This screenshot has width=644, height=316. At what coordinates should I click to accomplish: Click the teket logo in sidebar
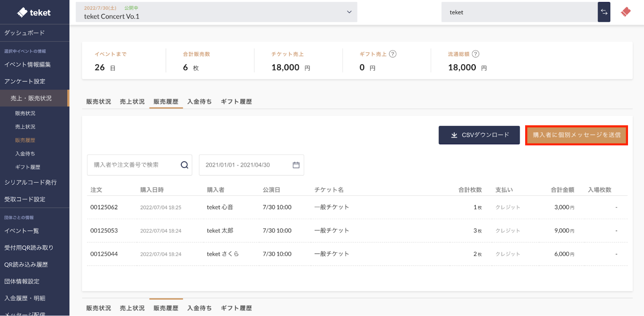coord(34,12)
